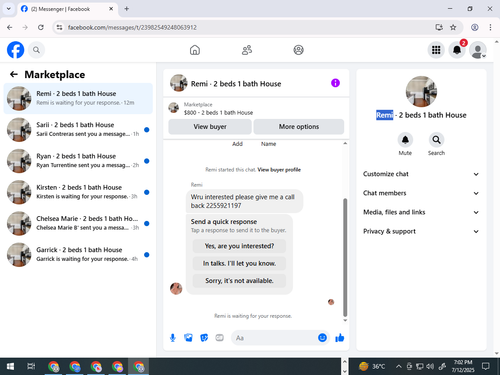Open the Sarii 2 beds 1 bath House chat
Screen dimensions: 500x375
click(78, 130)
